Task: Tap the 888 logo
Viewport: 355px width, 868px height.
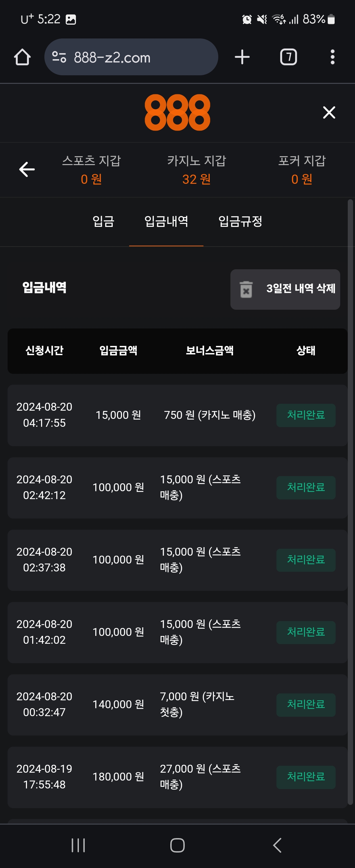Action: pyautogui.click(x=177, y=112)
